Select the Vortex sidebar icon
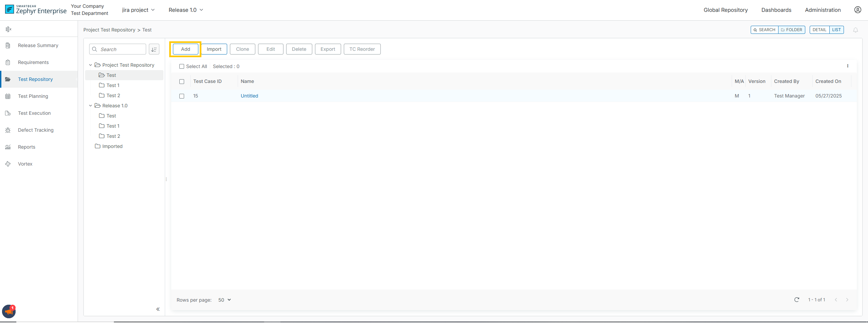 [x=8, y=164]
